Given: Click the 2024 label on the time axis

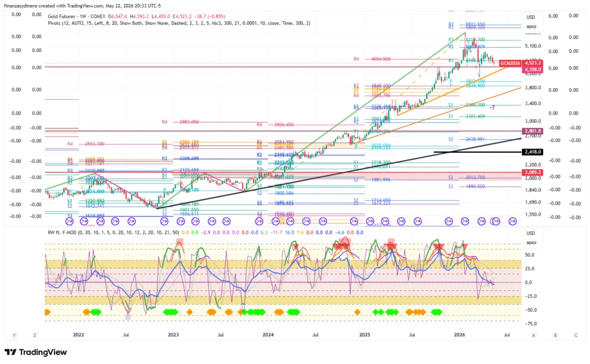Looking at the screenshot, I should pos(268,335).
